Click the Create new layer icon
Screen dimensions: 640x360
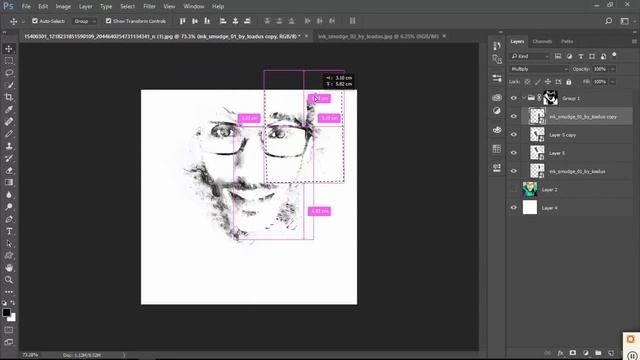coord(611,353)
